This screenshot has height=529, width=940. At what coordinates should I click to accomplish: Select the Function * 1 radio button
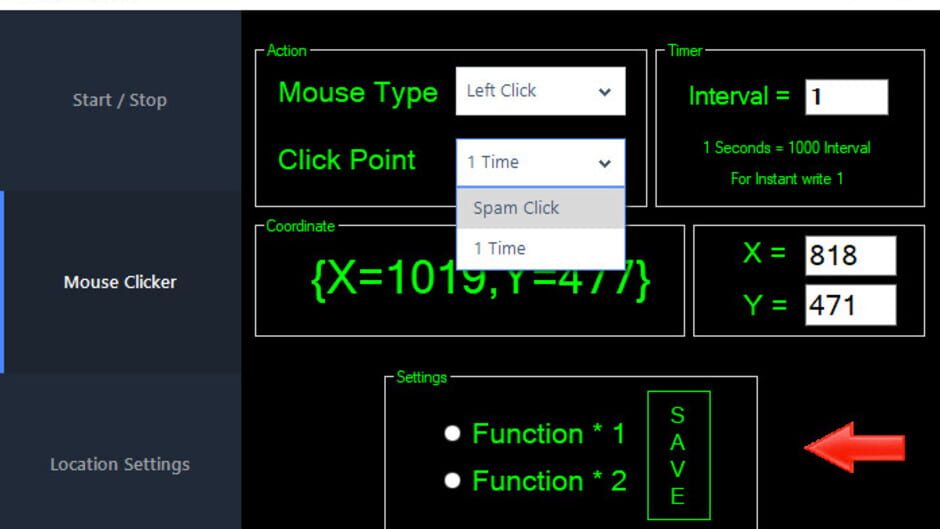453,433
